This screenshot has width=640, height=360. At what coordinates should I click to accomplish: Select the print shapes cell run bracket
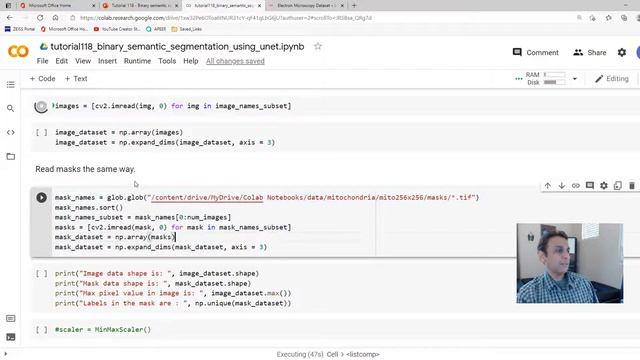click(41, 273)
